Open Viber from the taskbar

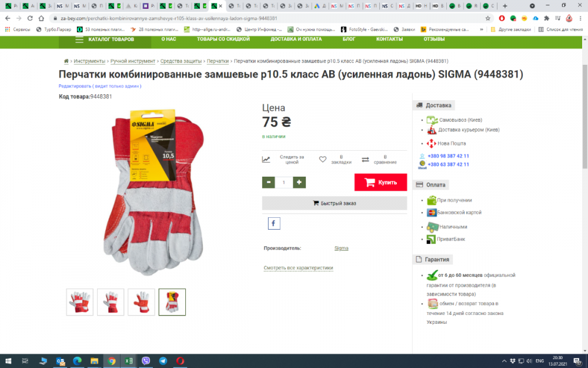click(146, 362)
